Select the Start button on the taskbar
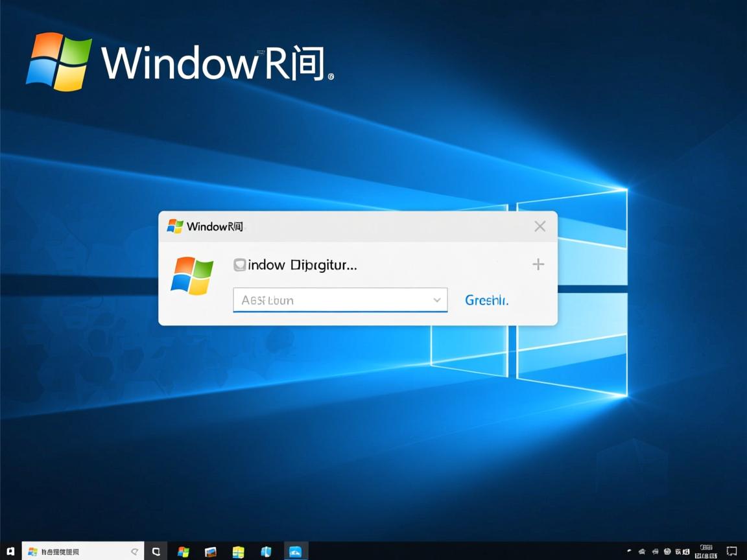747x560 pixels. pyautogui.click(x=9, y=552)
